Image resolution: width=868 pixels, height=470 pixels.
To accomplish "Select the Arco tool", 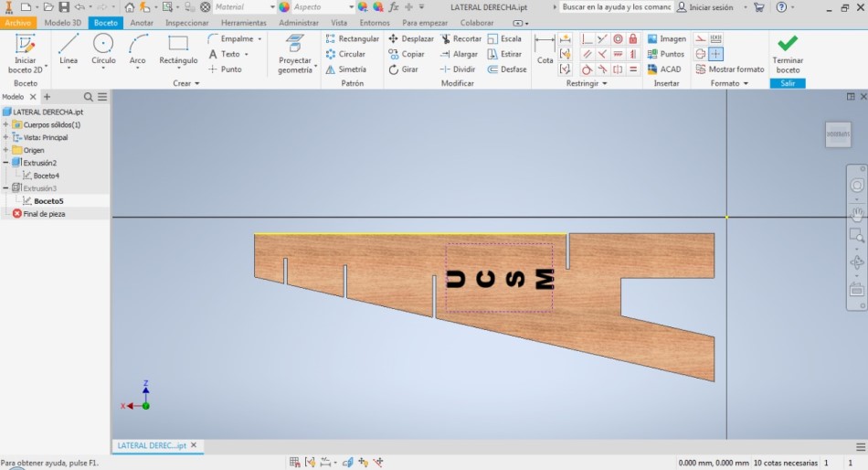I will 137,50.
